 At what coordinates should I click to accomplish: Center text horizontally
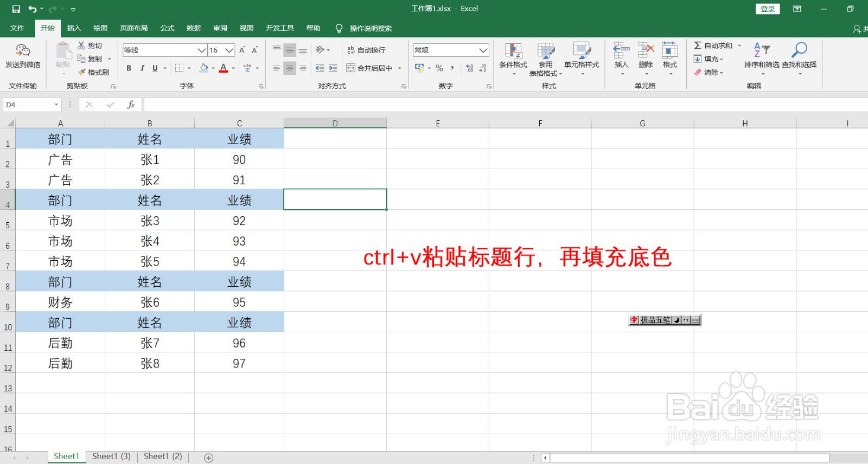290,68
